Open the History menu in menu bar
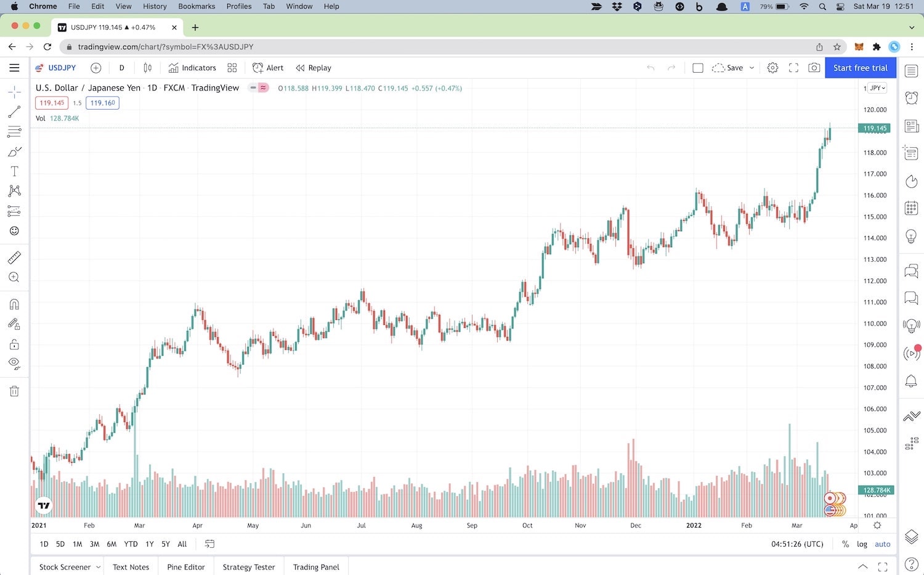The width and height of the screenshot is (924, 575). tap(155, 6)
